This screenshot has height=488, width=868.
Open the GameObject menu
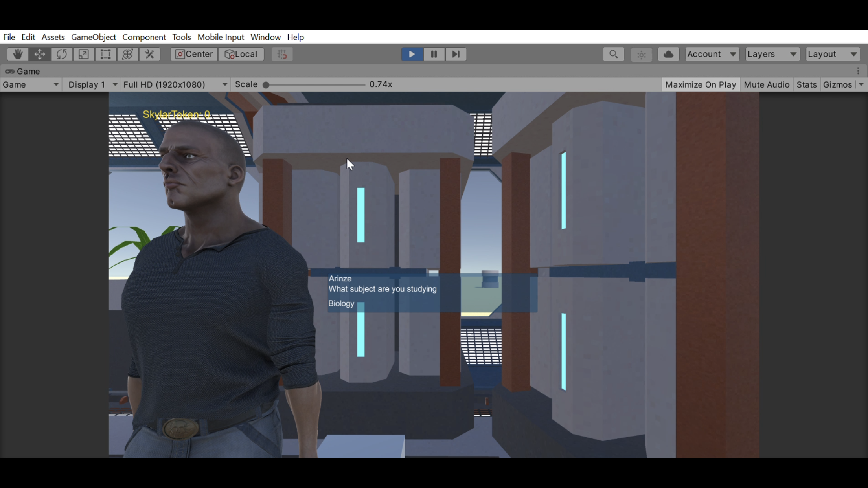(x=94, y=37)
